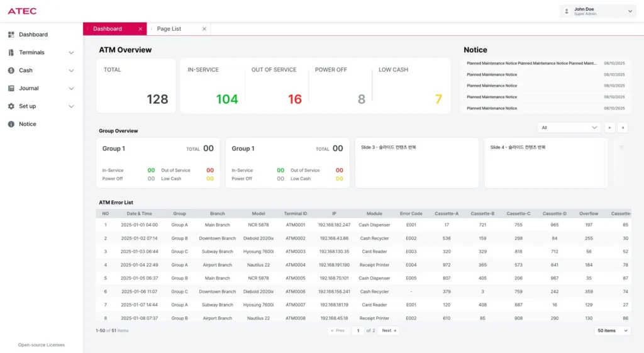This screenshot has height=353, width=644.
Task: Click the Terminals icon in sidebar
Action: point(11,53)
